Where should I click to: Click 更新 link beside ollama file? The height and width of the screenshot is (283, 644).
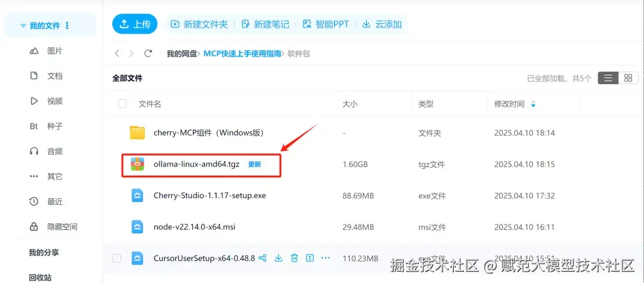click(255, 165)
